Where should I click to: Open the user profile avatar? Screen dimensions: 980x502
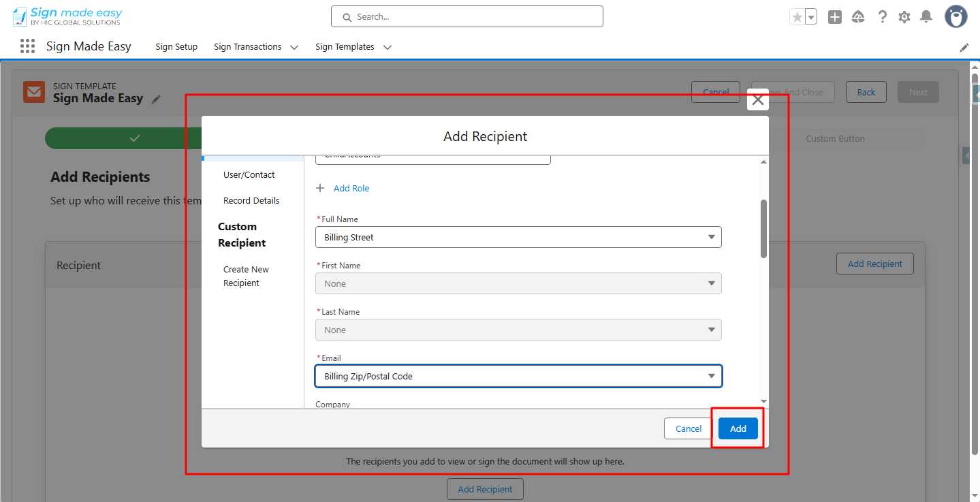[x=955, y=16]
